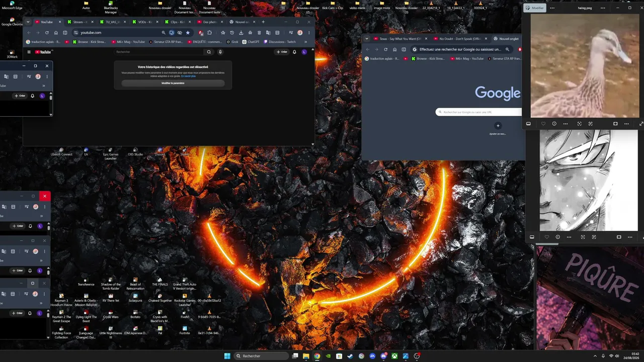Open the Chrome three-dot menu in YouTube window
This screenshot has height=362, width=644.
309,33
